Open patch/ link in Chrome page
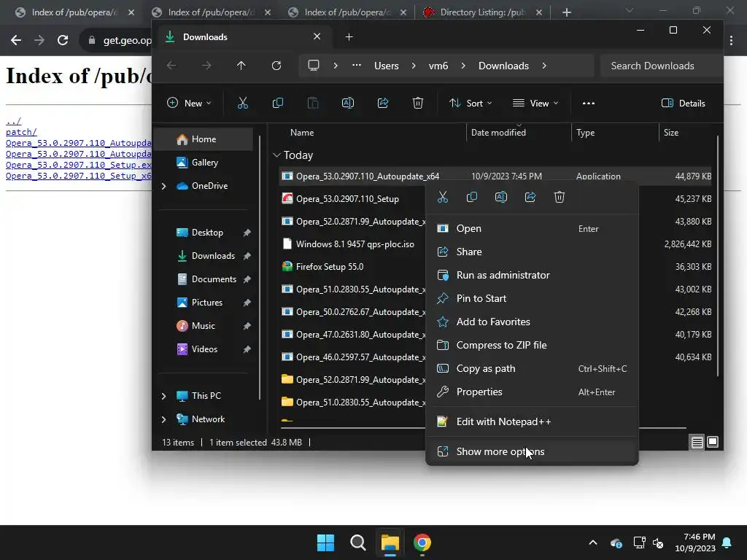The image size is (747, 560). (x=21, y=132)
